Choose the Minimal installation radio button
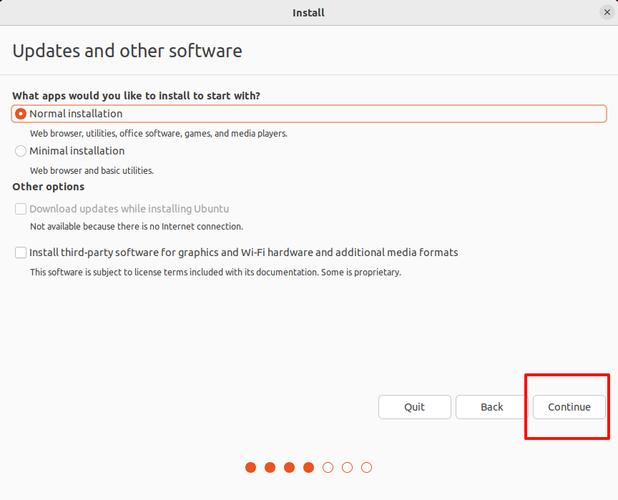The height and width of the screenshot is (500, 618). [21, 151]
